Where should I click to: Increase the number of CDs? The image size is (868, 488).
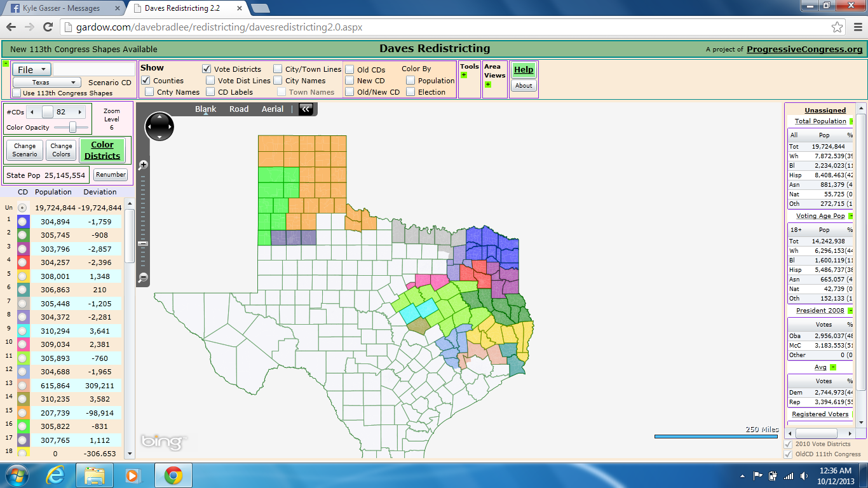click(x=79, y=112)
